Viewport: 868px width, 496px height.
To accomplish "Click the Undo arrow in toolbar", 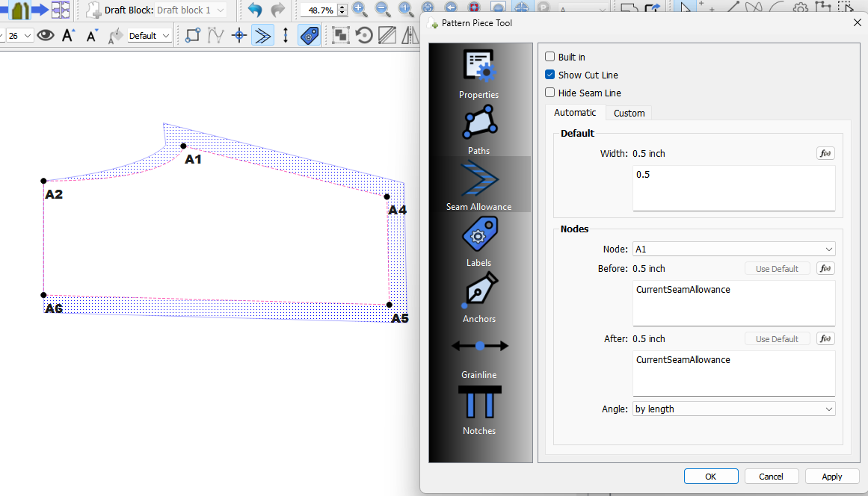I will point(255,10).
